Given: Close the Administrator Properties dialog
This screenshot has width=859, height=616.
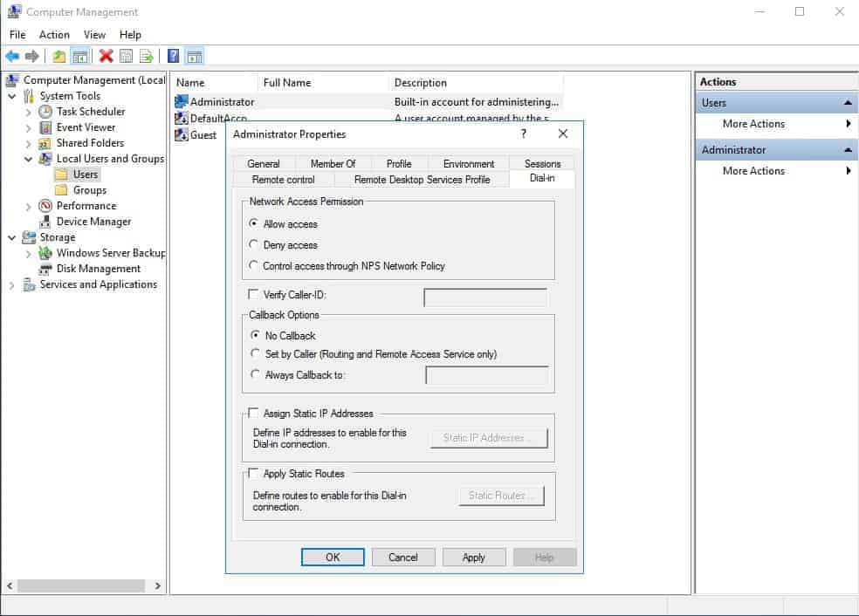Looking at the screenshot, I should click(x=562, y=133).
